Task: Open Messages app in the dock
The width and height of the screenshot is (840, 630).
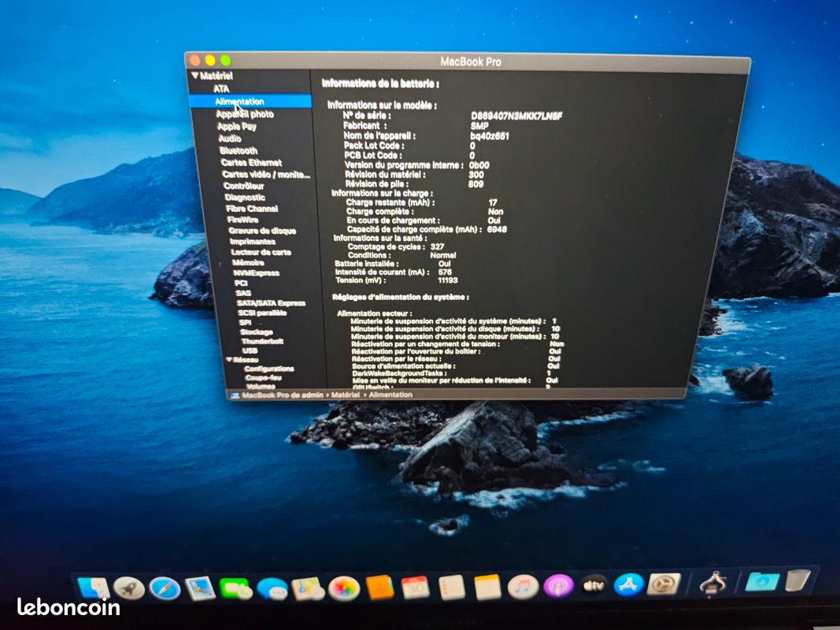Action: click(272, 589)
